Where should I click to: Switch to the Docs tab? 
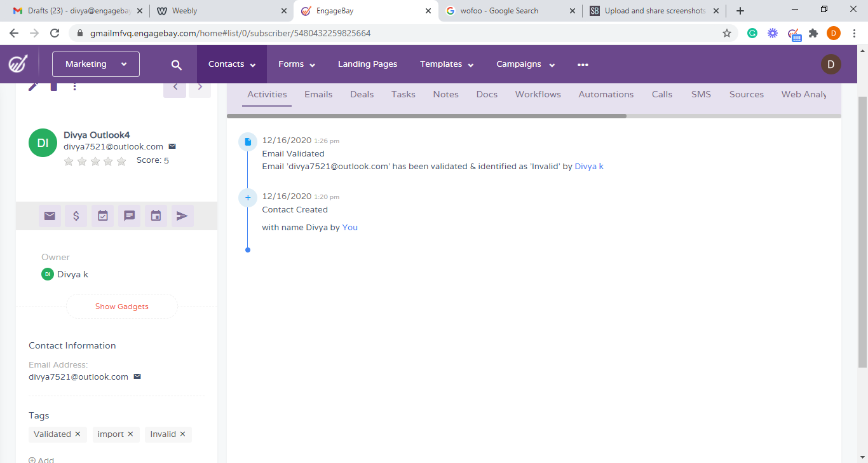coord(487,94)
